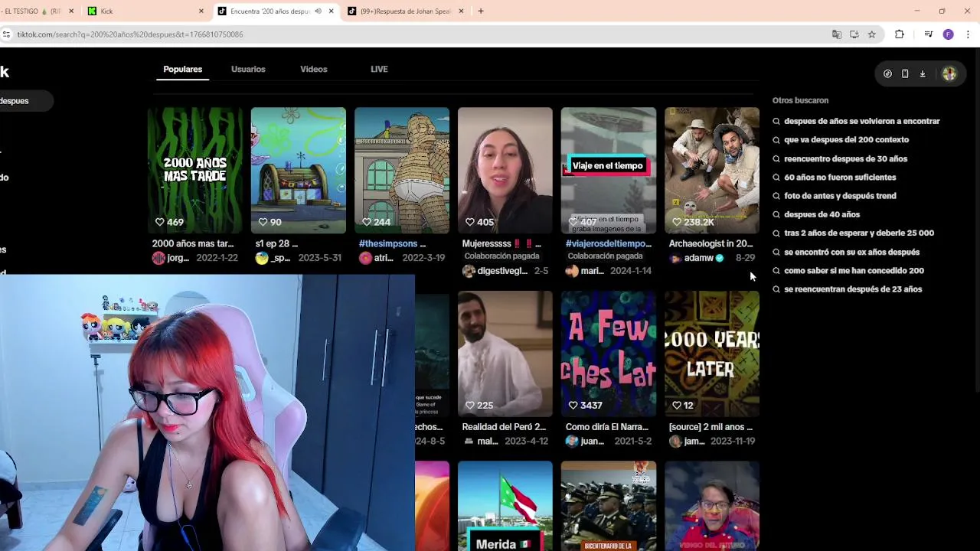This screenshot has width=980, height=551.
Task: Open TikTok coins icon in header pill
Action: [887, 73]
